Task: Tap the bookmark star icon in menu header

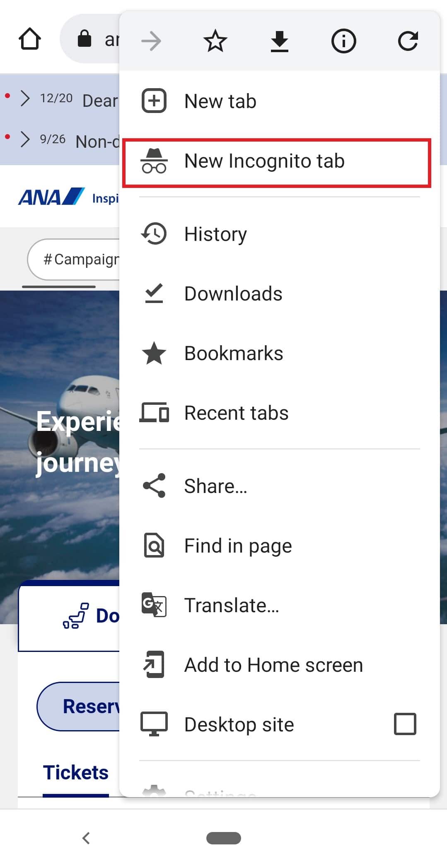Action: [x=215, y=41]
